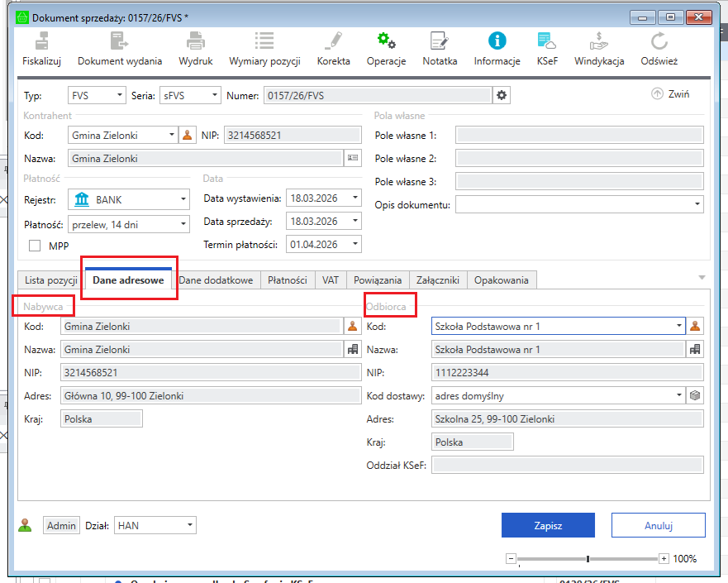The image size is (728, 583).
Task: Click the Zapisz button
Action: pos(548,525)
